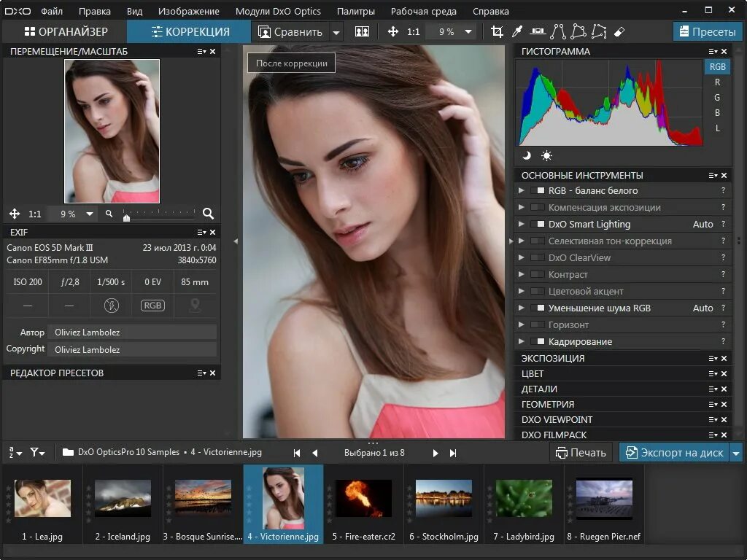The height and width of the screenshot is (560, 747).
Task: Pick the white balance eyedropper tool
Action: [x=517, y=32]
